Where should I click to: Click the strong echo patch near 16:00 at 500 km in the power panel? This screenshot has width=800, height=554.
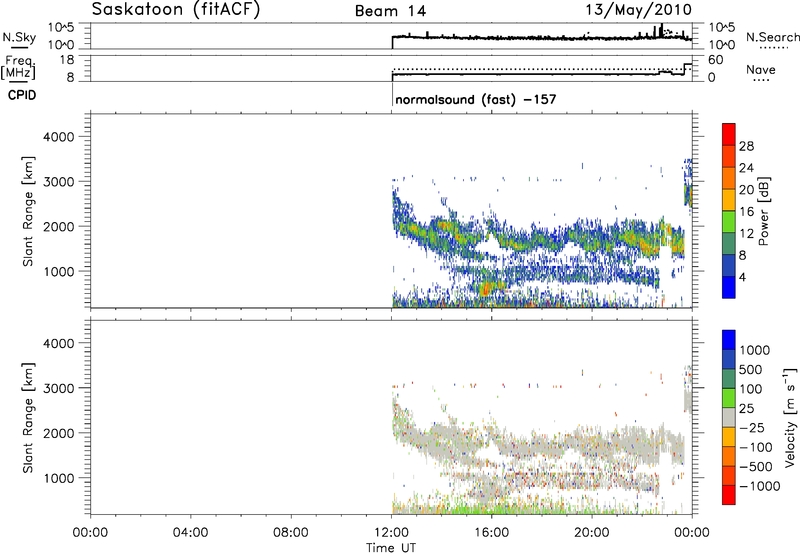489,289
